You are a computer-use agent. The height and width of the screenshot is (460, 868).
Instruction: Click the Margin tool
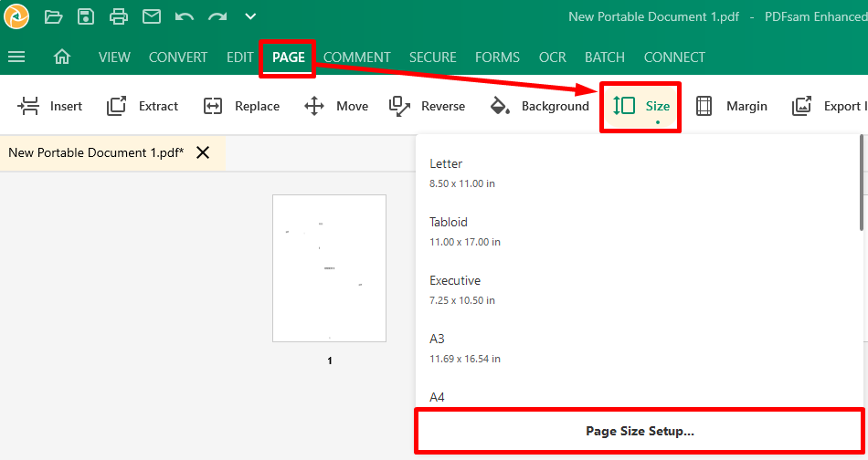click(x=731, y=106)
